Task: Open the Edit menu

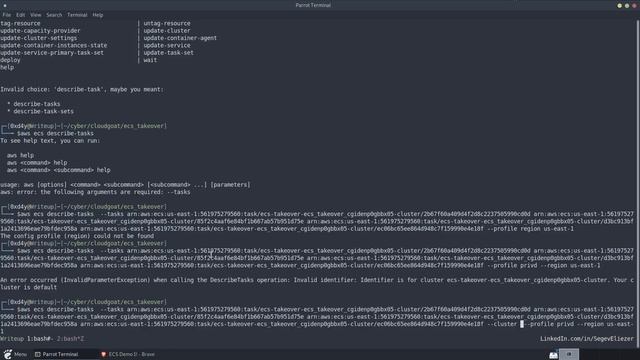Action: click(x=20, y=15)
